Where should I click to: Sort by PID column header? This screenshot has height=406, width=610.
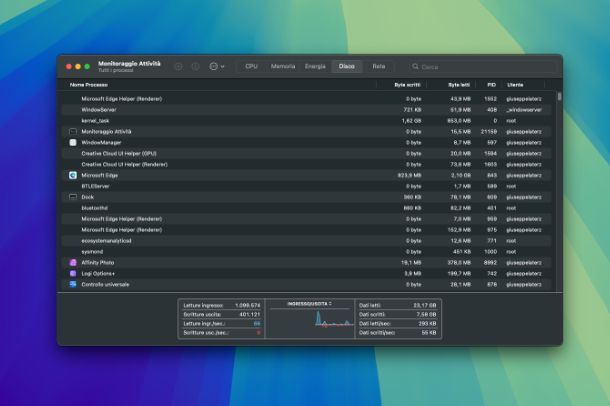(491, 85)
